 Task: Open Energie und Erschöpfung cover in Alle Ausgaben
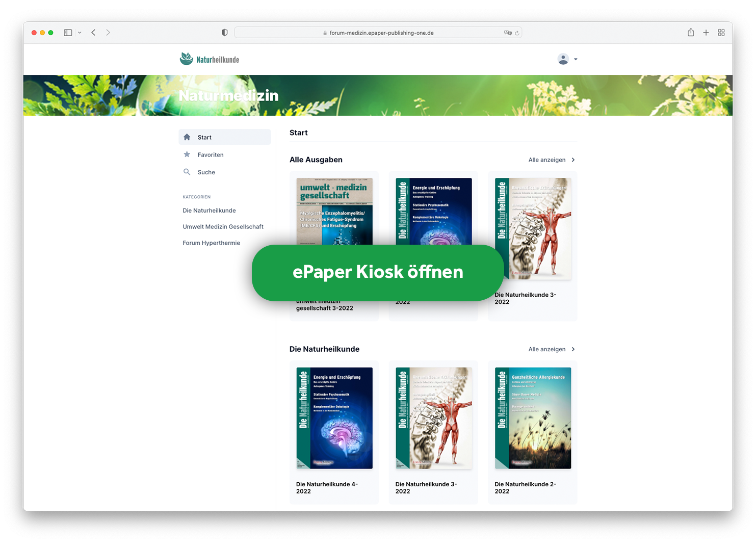(434, 211)
